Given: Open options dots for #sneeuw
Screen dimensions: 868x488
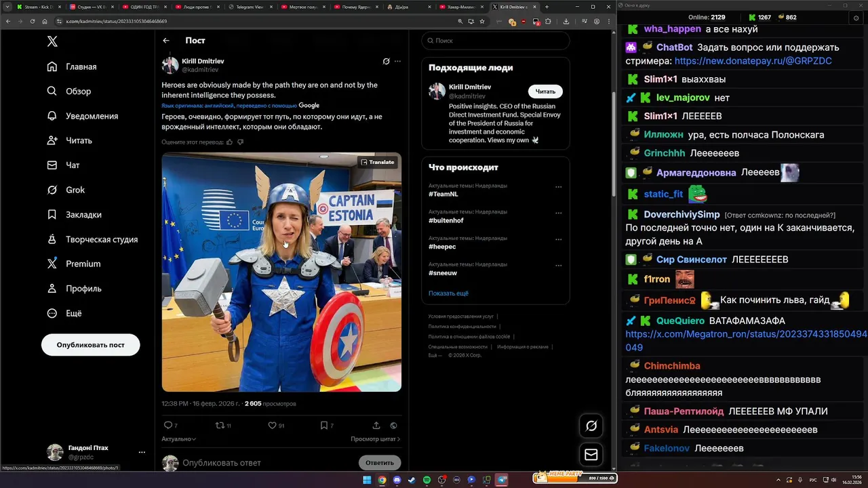Looking at the screenshot, I should pos(559,265).
